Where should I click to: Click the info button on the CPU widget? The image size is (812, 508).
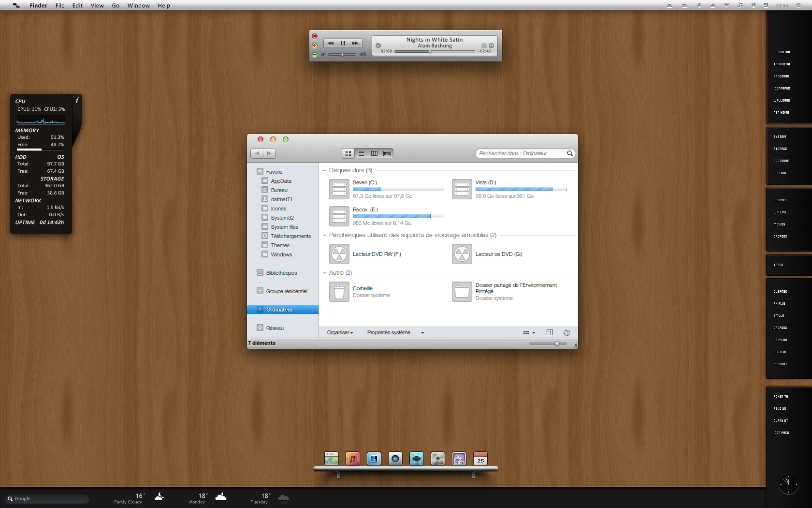(x=77, y=100)
